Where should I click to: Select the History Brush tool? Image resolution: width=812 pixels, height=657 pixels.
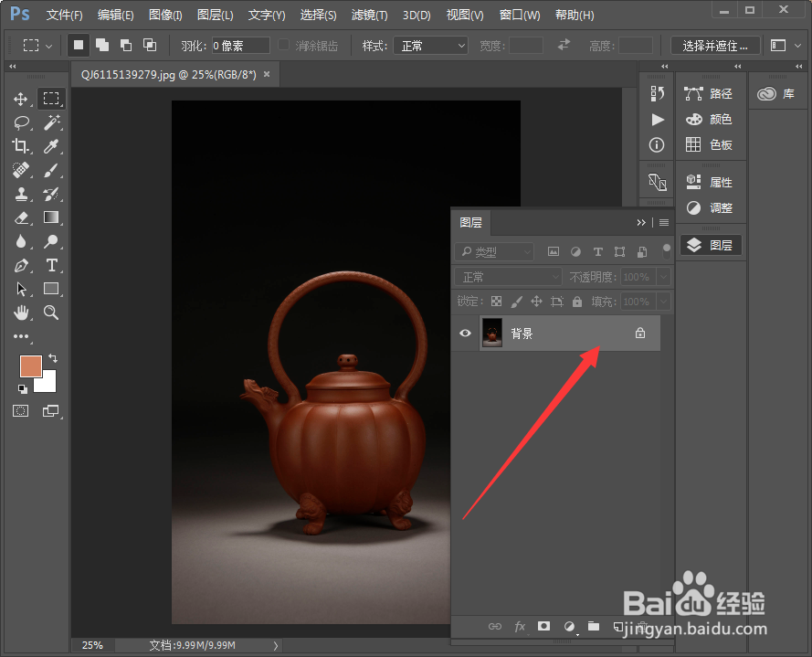point(51,195)
